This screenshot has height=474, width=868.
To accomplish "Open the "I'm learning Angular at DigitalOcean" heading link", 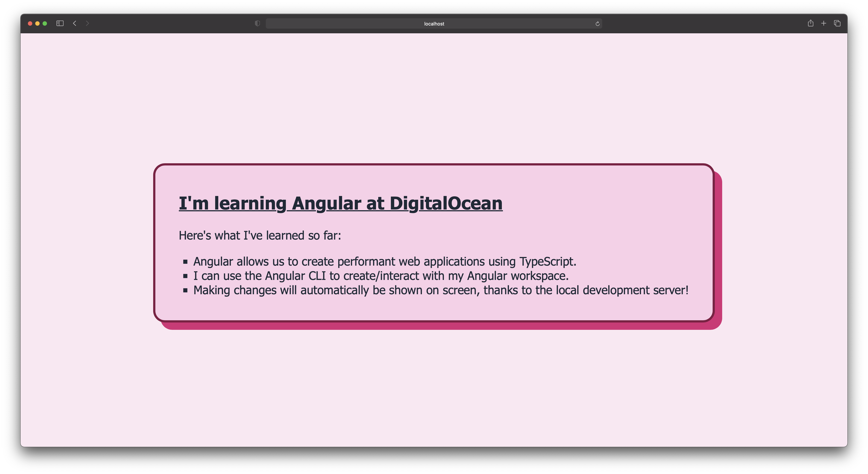I will tap(340, 203).
